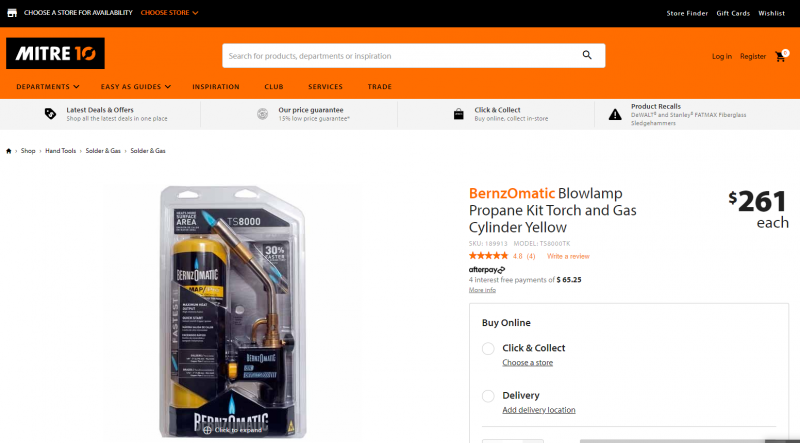The width and height of the screenshot is (800, 443).
Task: Click the Latest Deals tag icon
Action: pyautogui.click(x=50, y=114)
